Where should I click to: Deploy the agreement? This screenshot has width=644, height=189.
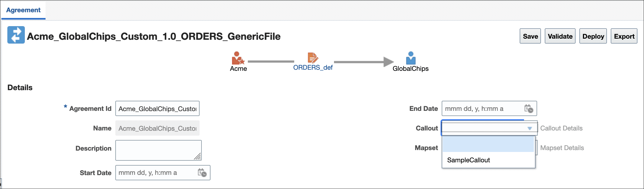click(593, 36)
